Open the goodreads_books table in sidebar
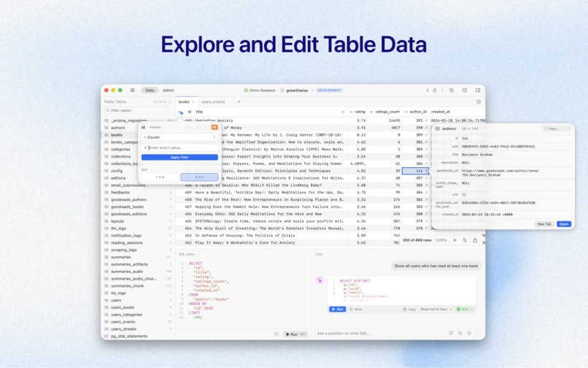The height and width of the screenshot is (368, 588). (127, 207)
